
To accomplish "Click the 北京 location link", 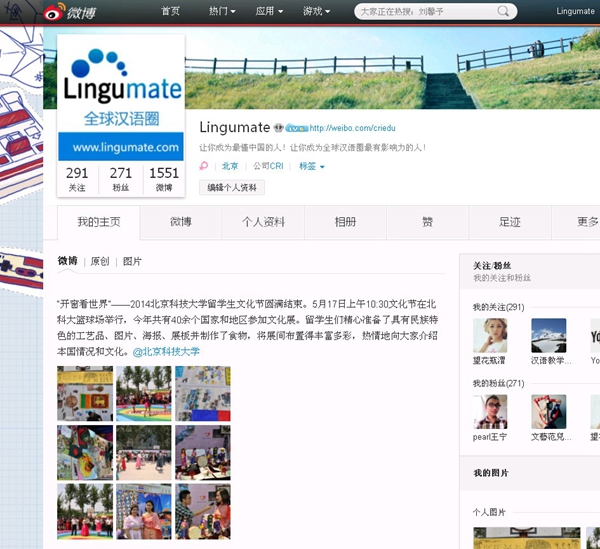I will 230,166.
